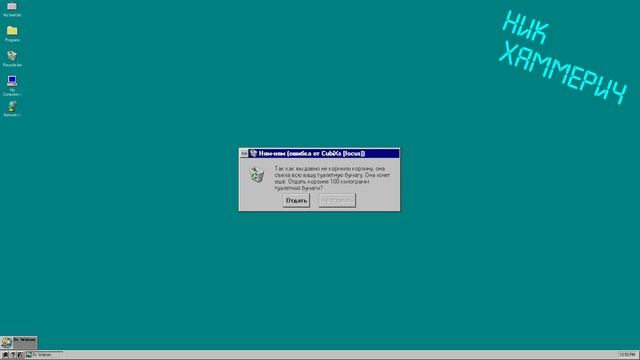Click the dialog title bar text
The width and height of the screenshot is (640, 360).
pyautogui.click(x=312, y=153)
